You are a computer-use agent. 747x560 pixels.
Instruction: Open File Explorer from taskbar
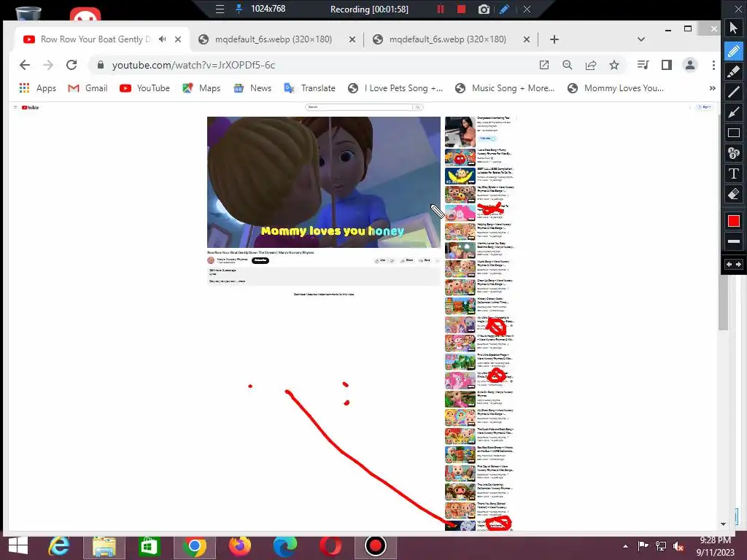pyautogui.click(x=104, y=545)
